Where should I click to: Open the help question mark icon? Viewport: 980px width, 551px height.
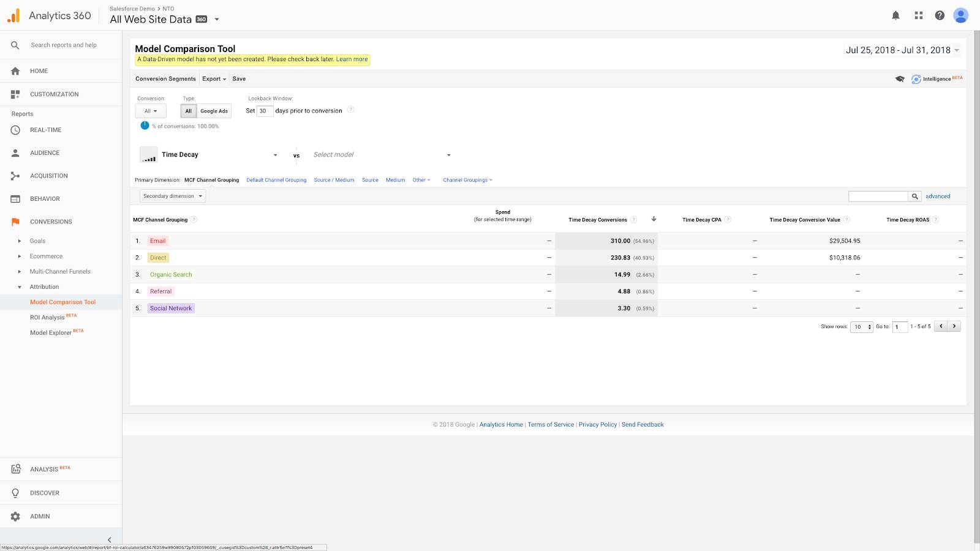[940, 15]
